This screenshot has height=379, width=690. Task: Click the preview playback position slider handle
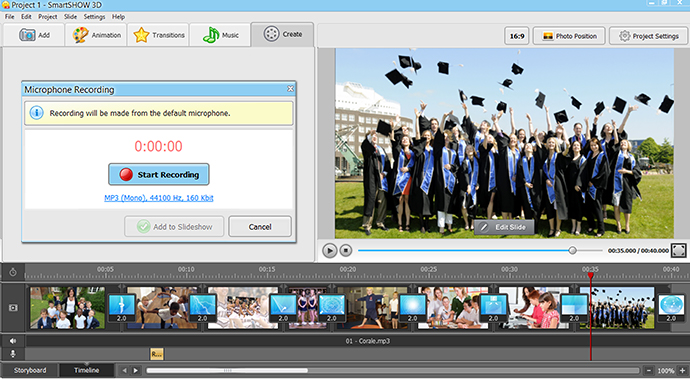click(573, 250)
